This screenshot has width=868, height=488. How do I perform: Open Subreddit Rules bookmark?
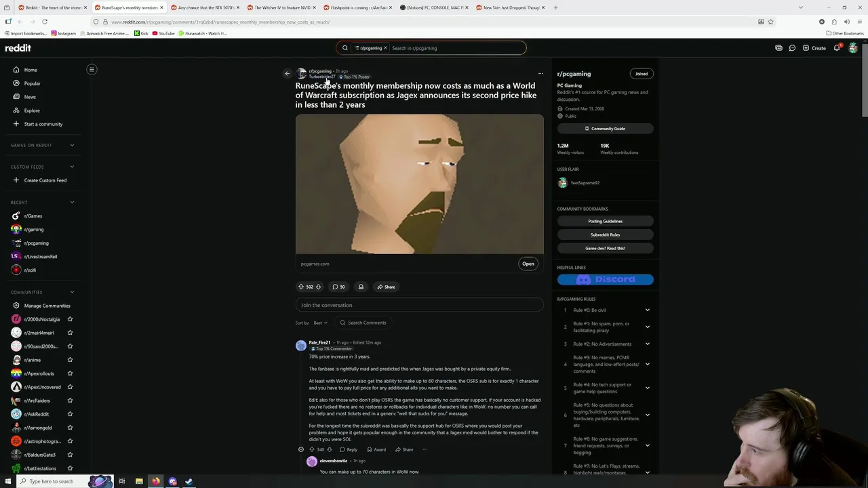(605, 235)
